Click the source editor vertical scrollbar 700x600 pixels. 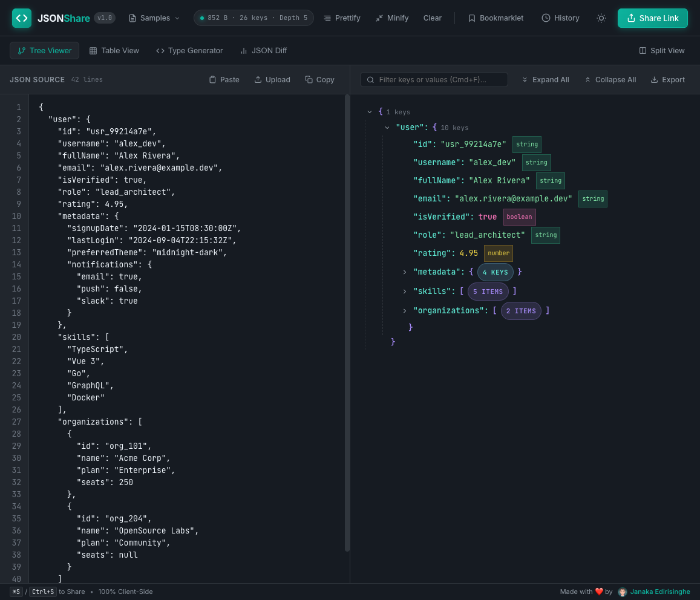pyautogui.click(x=347, y=323)
